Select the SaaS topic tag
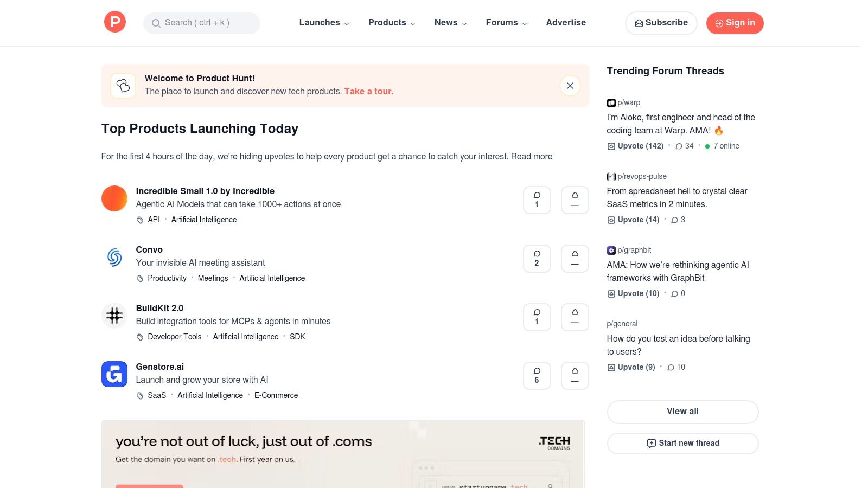The image size is (868, 488). [157, 395]
